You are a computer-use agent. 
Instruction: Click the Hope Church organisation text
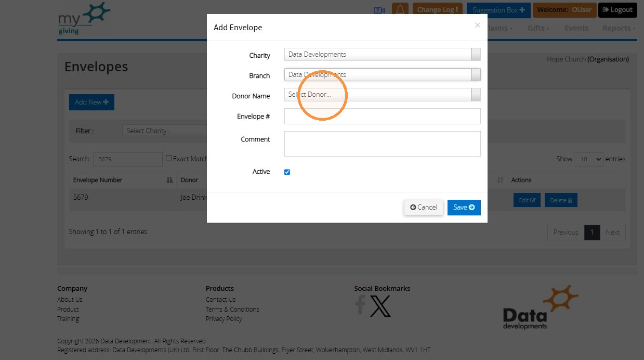pos(588,59)
